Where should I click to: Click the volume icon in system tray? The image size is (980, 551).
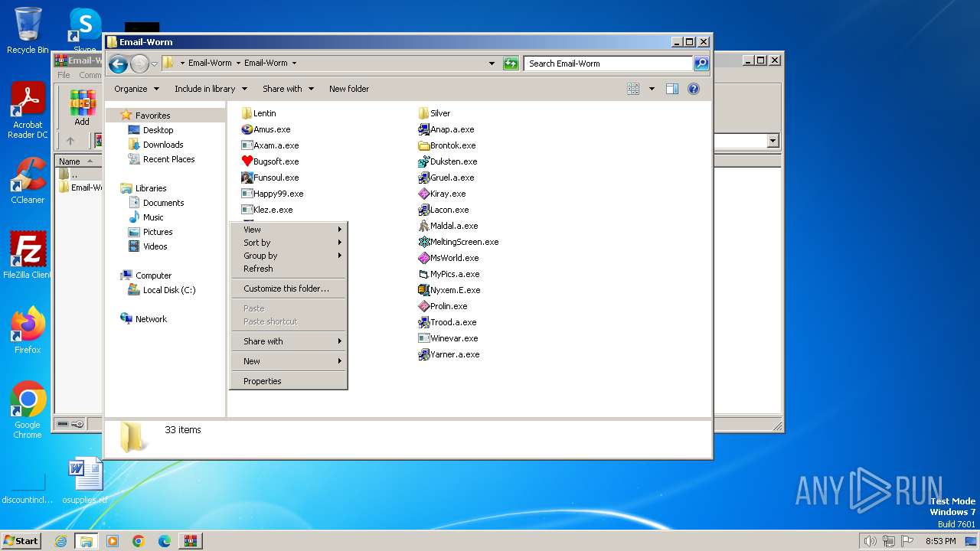pos(870,541)
